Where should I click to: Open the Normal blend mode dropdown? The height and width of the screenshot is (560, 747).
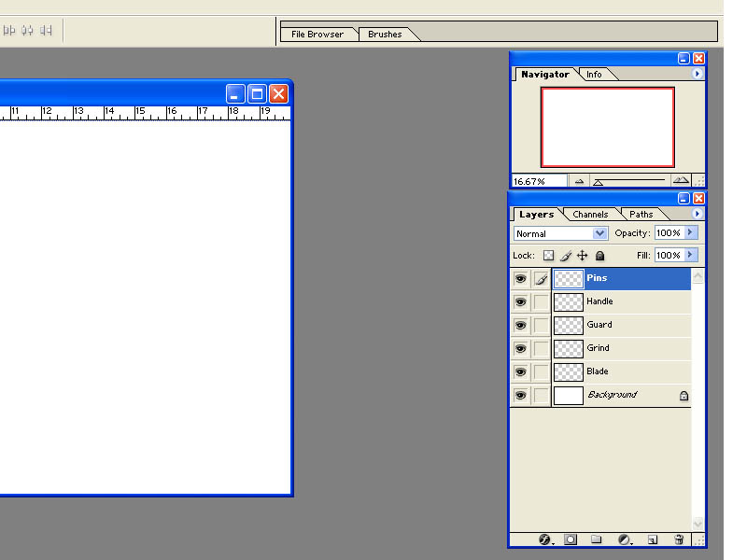click(560, 233)
